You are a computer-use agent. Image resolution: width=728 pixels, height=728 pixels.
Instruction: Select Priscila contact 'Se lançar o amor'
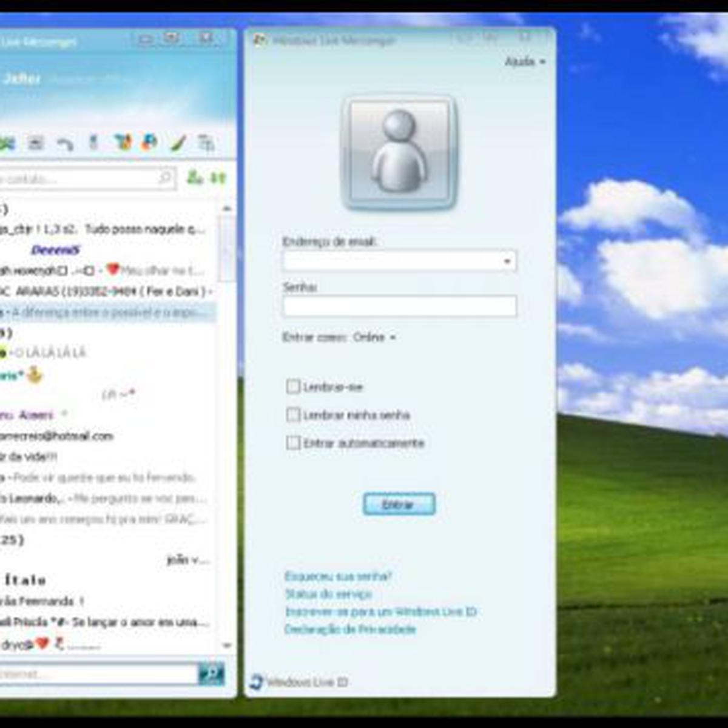pos(107,622)
